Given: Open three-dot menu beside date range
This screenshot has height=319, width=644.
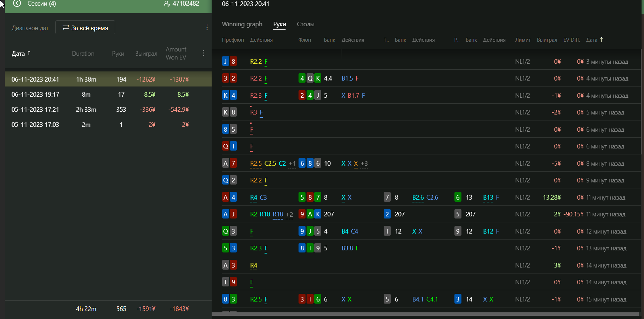Looking at the screenshot, I should click(x=207, y=27).
